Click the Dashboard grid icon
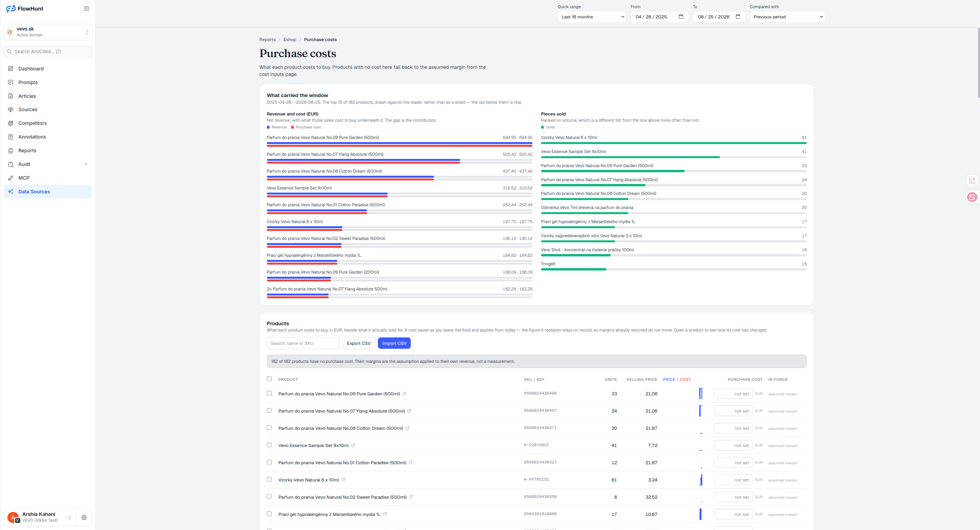This screenshot has height=530, width=980. pos(11,69)
